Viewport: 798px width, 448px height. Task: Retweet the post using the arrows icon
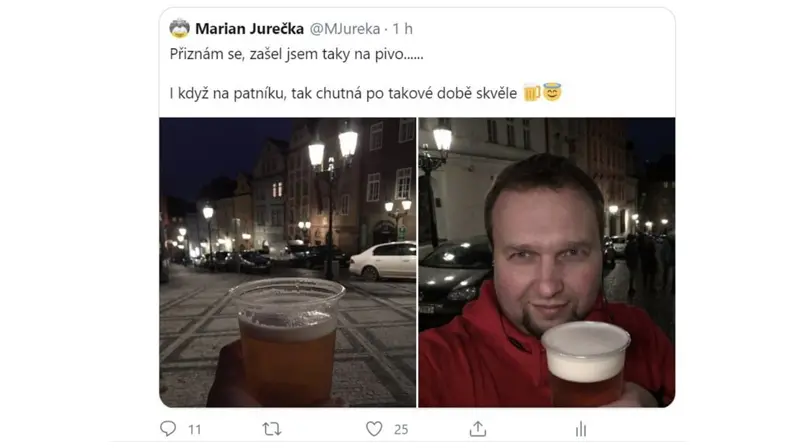(272, 429)
